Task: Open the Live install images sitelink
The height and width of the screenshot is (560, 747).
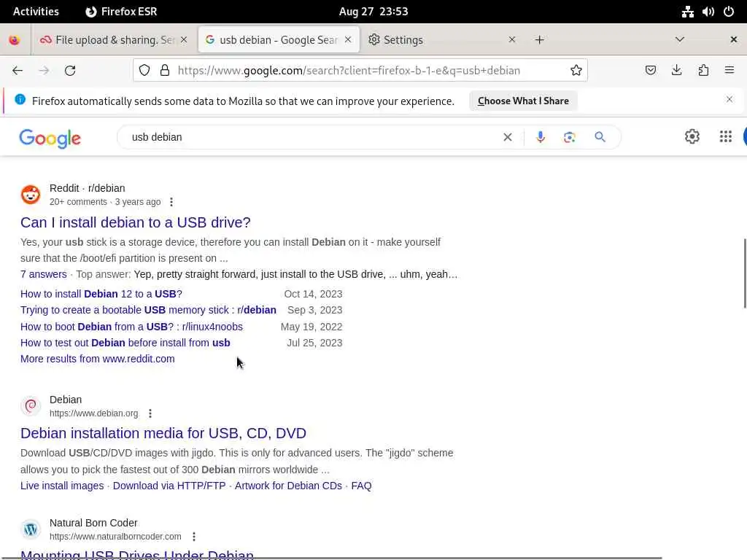Action: coord(62,486)
